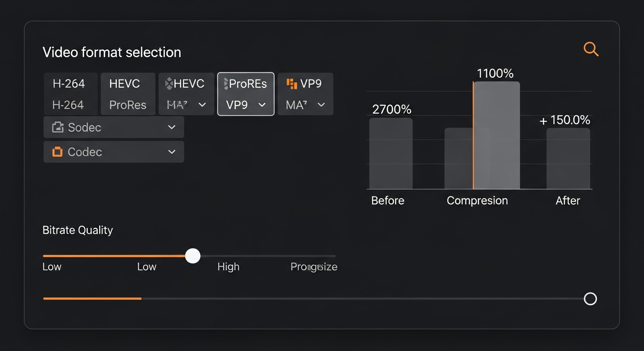
Task: Set bitrate to the High label
Action: coord(228,267)
